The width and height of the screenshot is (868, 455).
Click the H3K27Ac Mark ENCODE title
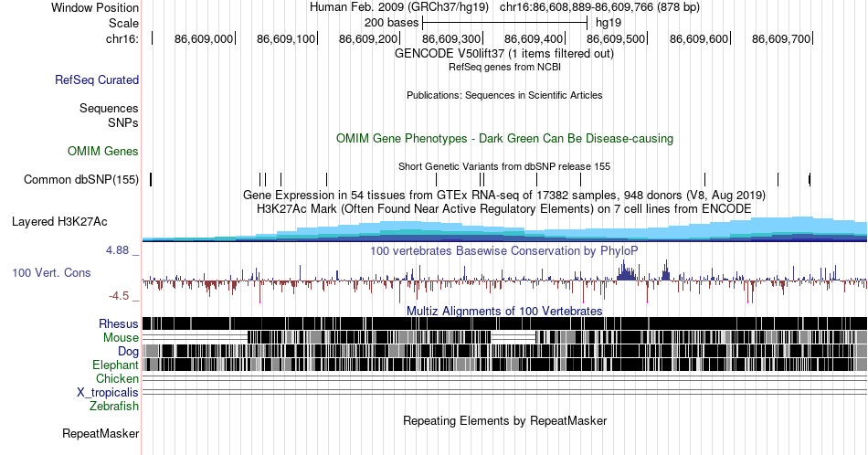tap(504, 208)
